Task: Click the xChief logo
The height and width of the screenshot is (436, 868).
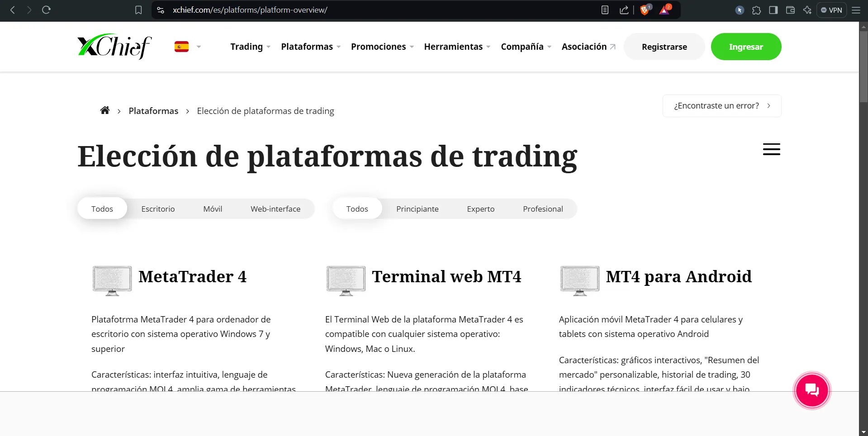Action: (114, 46)
